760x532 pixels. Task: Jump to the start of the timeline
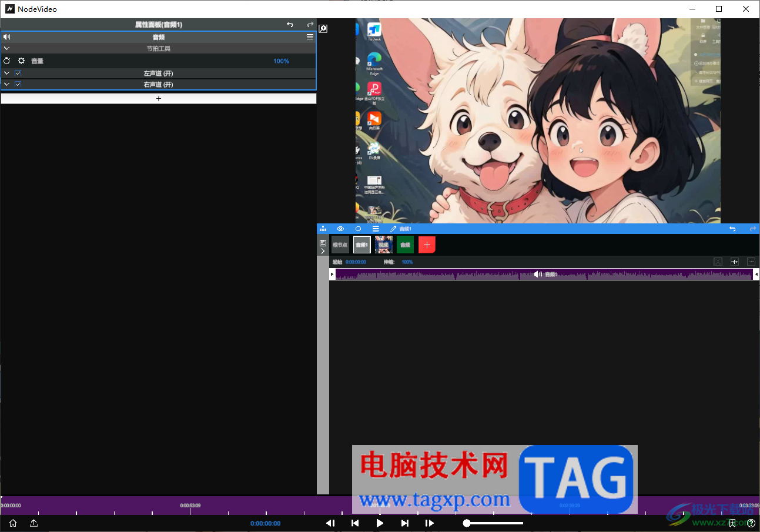[355, 523]
